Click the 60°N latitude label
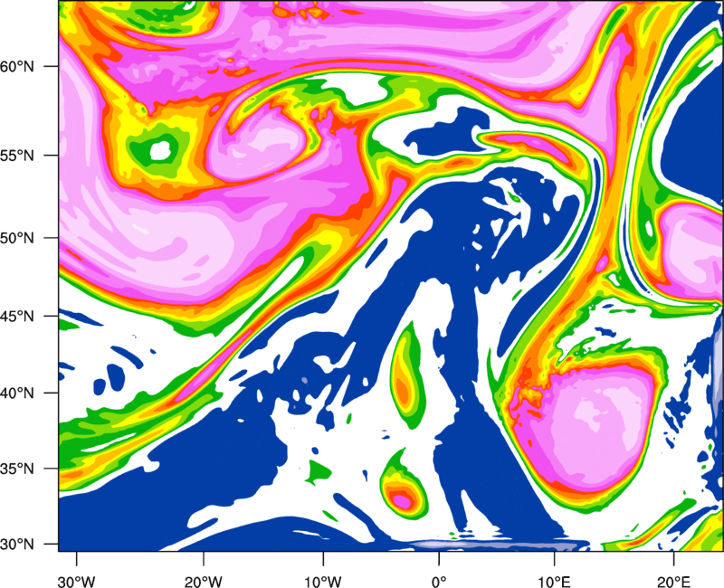The width and height of the screenshot is (724, 588). click(x=17, y=66)
